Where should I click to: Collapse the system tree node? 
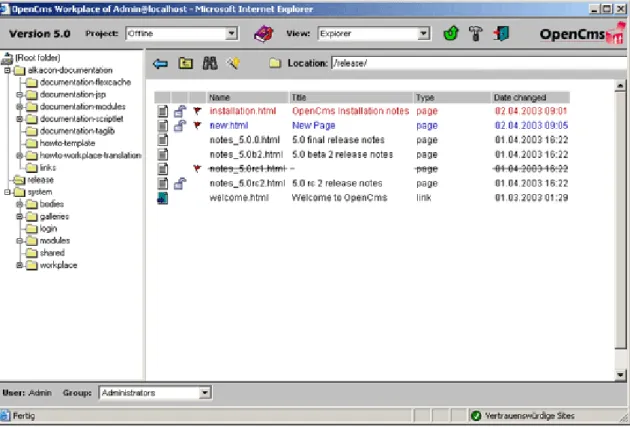pos(7,192)
